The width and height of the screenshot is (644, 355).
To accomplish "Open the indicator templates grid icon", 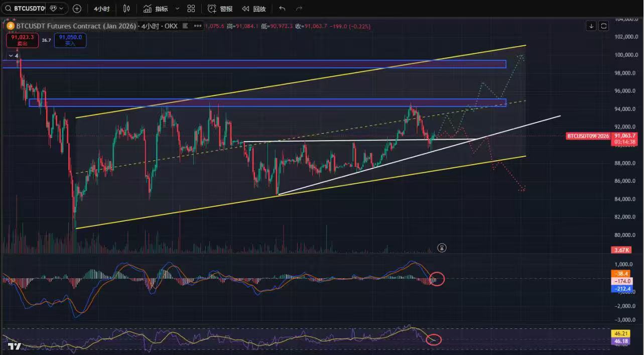I will point(191,9).
